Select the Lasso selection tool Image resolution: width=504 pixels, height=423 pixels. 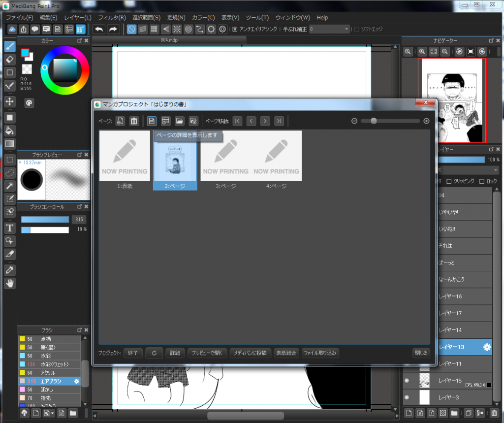click(10, 173)
